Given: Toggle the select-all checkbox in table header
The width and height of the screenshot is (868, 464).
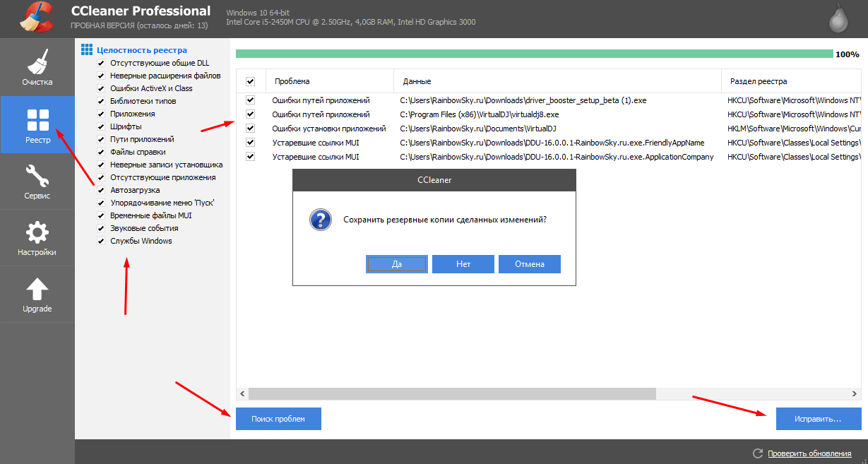Looking at the screenshot, I should tap(250, 81).
